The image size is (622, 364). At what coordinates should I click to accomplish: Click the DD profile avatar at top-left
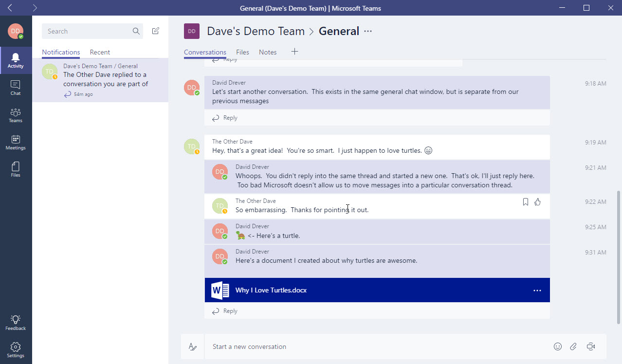(16, 31)
